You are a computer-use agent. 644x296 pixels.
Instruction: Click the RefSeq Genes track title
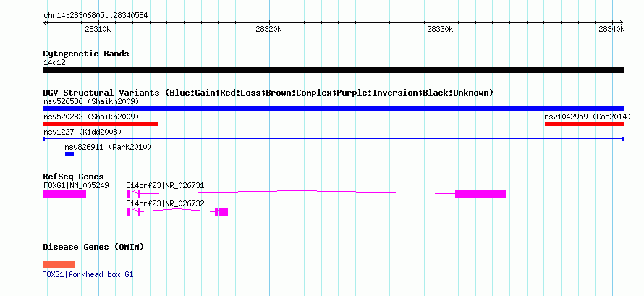click(x=74, y=177)
